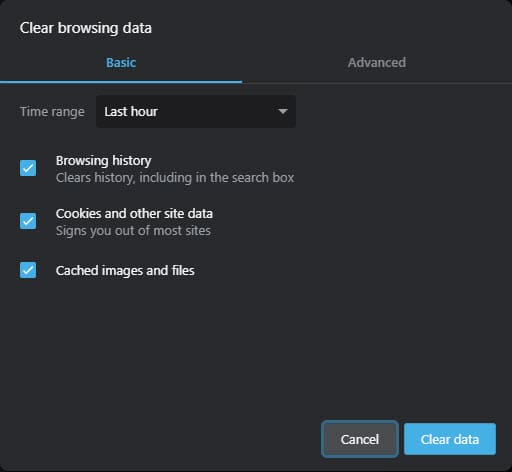512x472 pixels.
Task: Click the 'Clear browsing data' dialog title
Action: pos(86,28)
